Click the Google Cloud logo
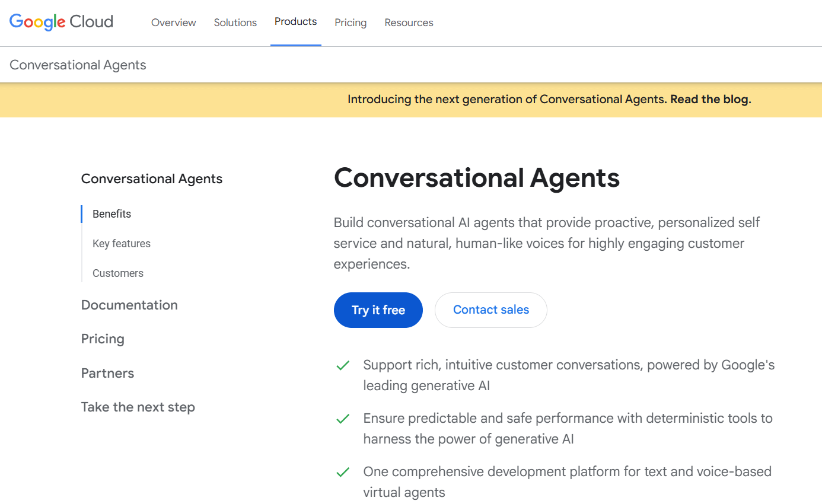Image resolution: width=822 pixels, height=504 pixels. click(61, 22)
